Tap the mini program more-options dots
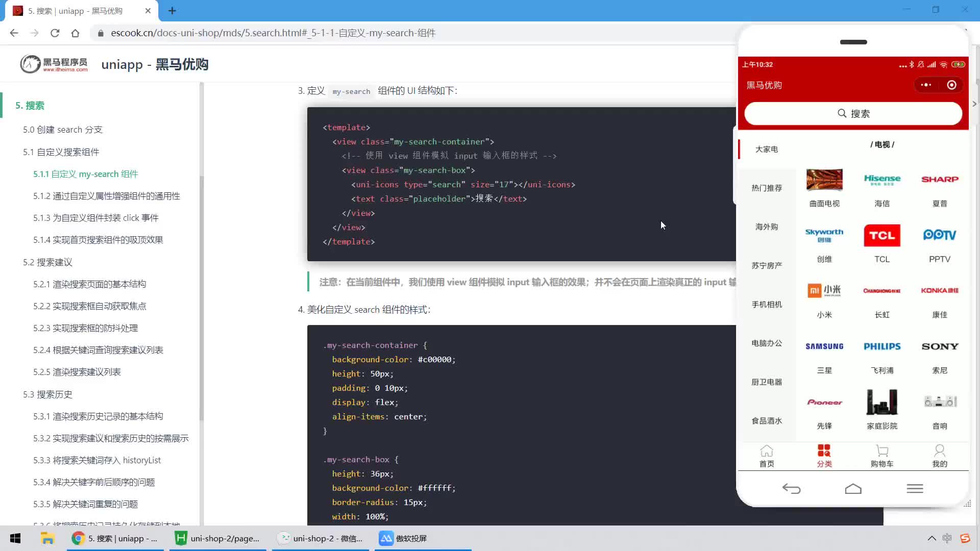This screenshot has height=551, width=980. coord(926,85)
